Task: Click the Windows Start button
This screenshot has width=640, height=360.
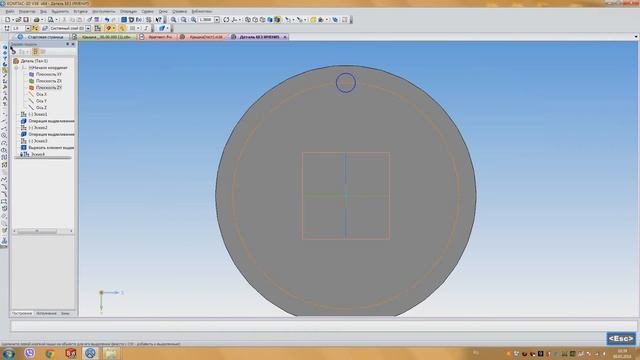Action: [9, 353]
